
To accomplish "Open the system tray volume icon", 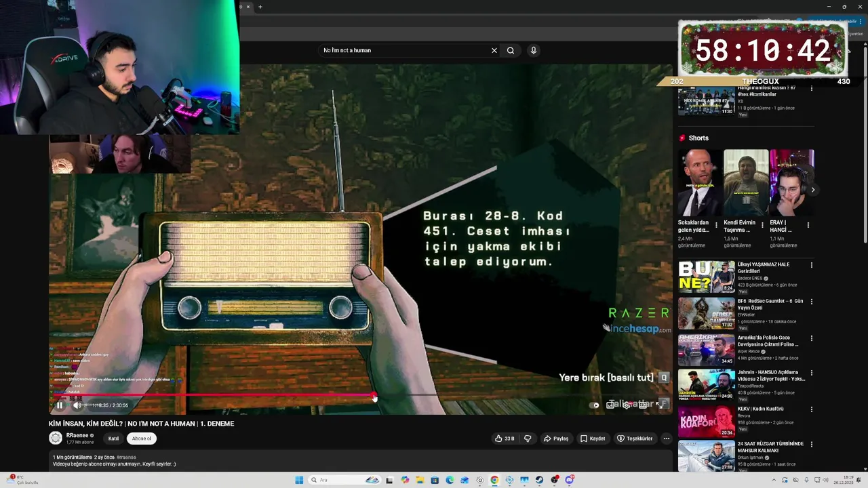I will click(826, 481).
